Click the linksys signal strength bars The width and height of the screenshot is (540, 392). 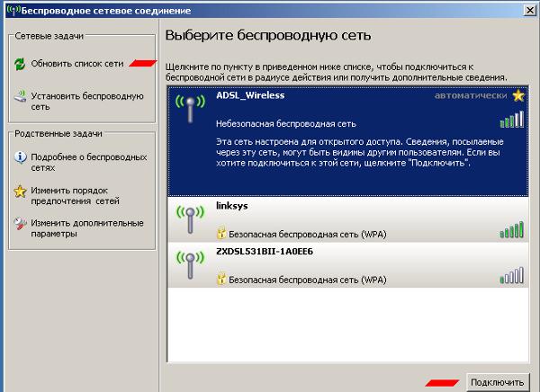coord(512,229)
